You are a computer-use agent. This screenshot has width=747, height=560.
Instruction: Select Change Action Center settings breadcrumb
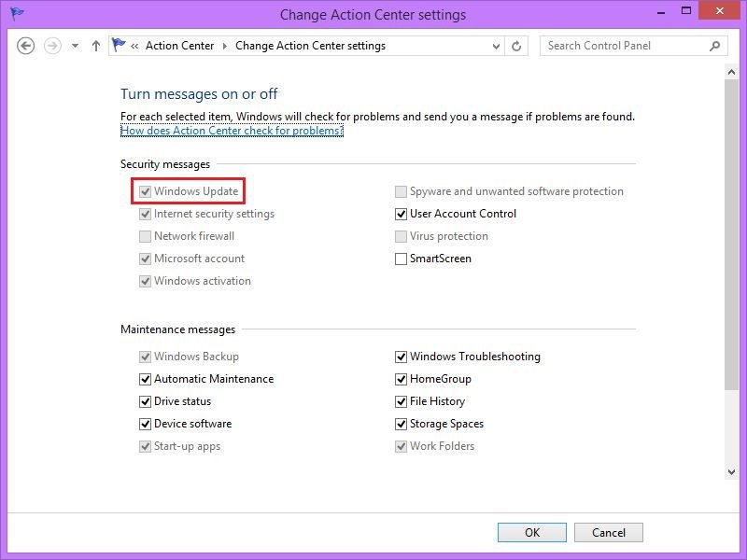(310, 46)
